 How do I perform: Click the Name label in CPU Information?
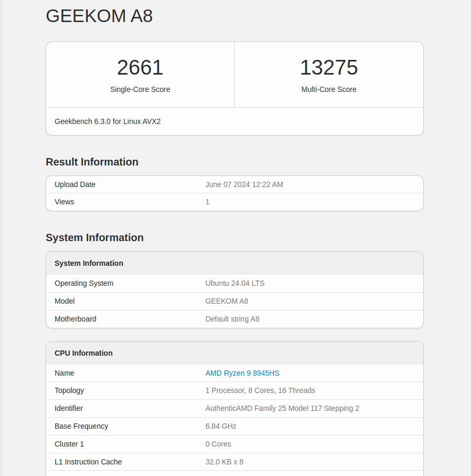65,373
